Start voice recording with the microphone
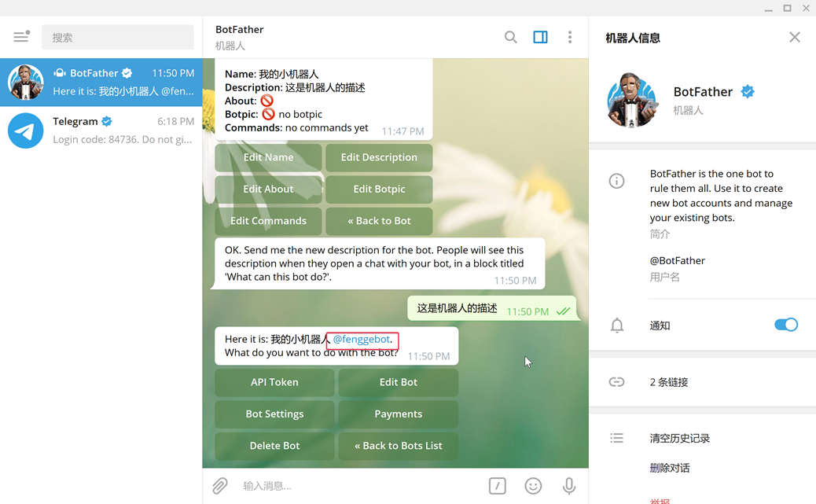The image size is (816, 504). (x=569, y=486)
